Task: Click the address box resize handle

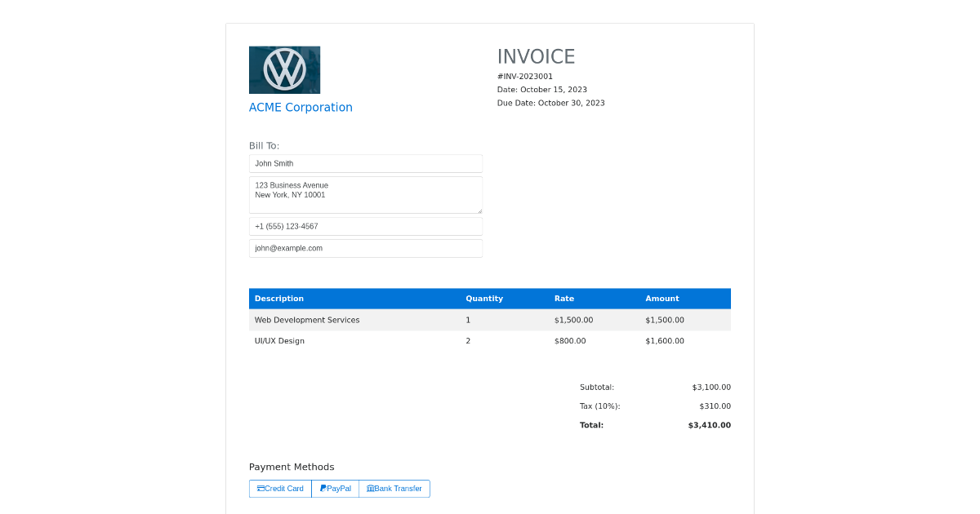Action: click(480, 212)
